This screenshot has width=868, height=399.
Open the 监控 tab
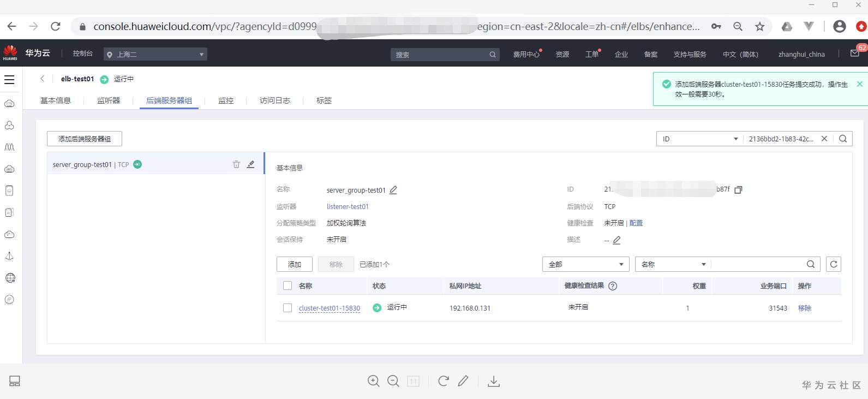(x=226, y=100)
